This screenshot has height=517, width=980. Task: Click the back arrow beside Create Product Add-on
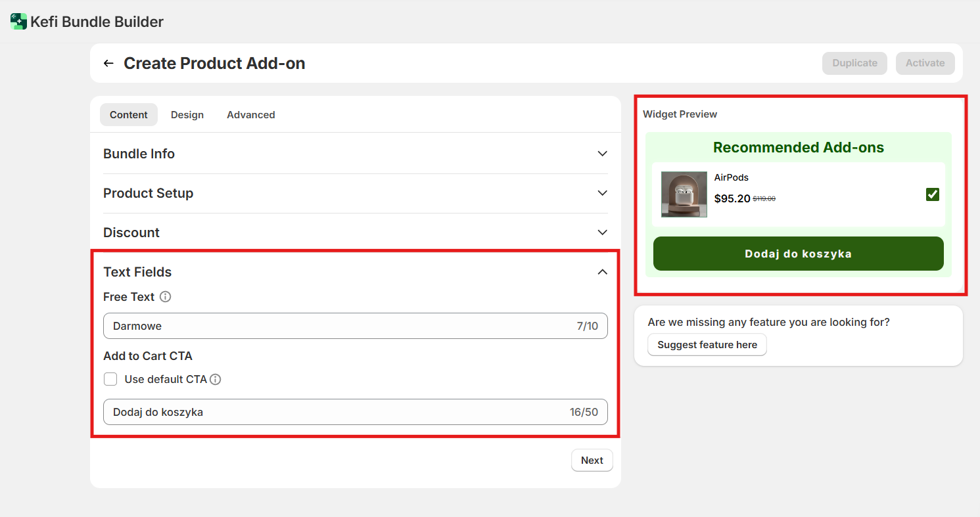click(x=108, y=63)
